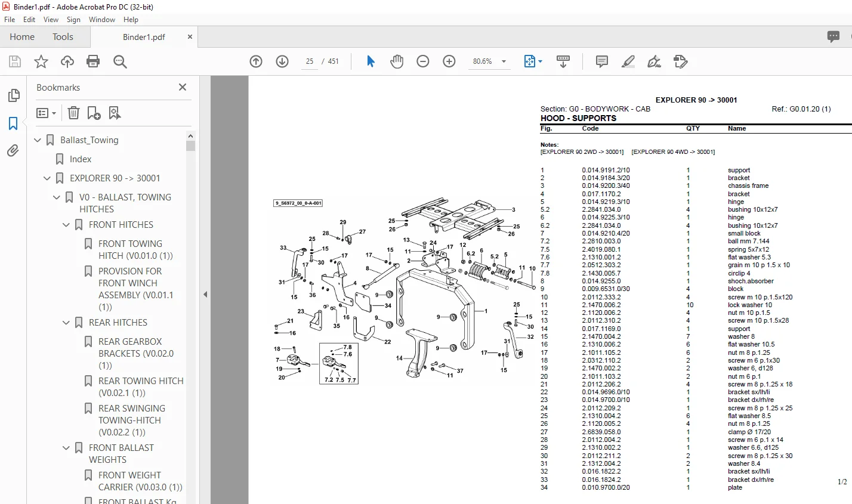Open the View menu
Screen dimensions: 852x504
[x=51, y=20]
